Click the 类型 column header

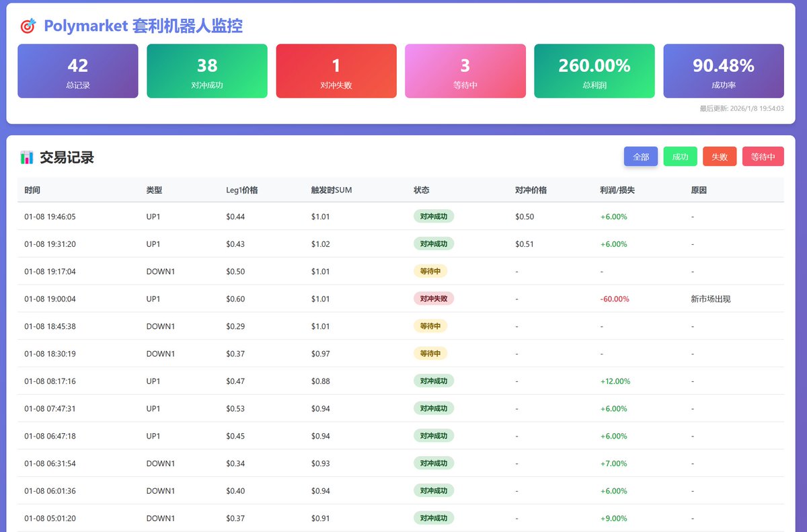[x=154, y=190]
